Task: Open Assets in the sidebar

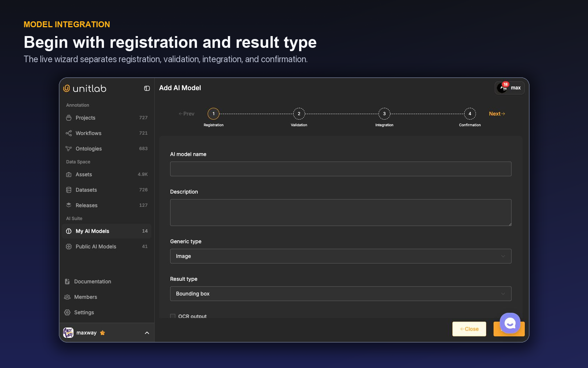Action: click(x=107, y=174)
